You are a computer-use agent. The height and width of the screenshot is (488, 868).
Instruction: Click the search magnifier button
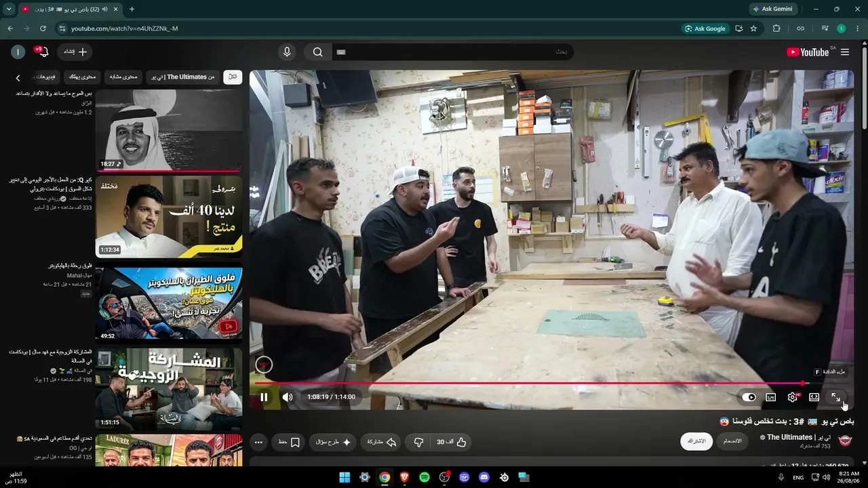pos(317,52)
